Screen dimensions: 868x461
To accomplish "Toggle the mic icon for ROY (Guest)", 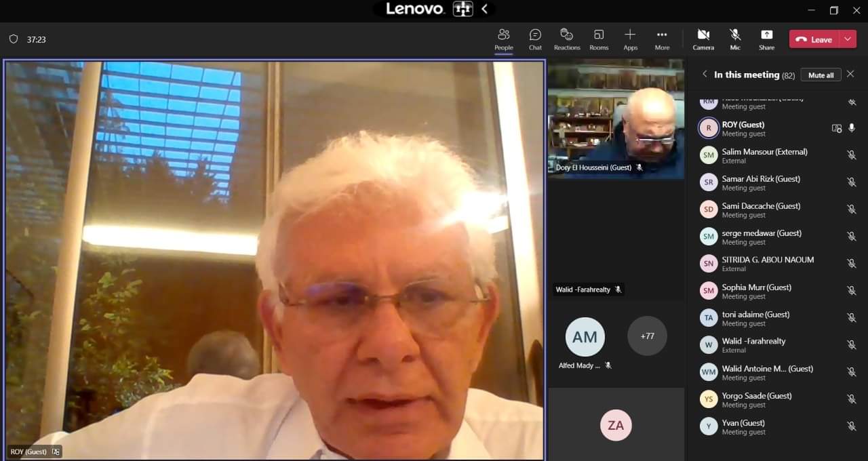I will [x=852, y=128].
